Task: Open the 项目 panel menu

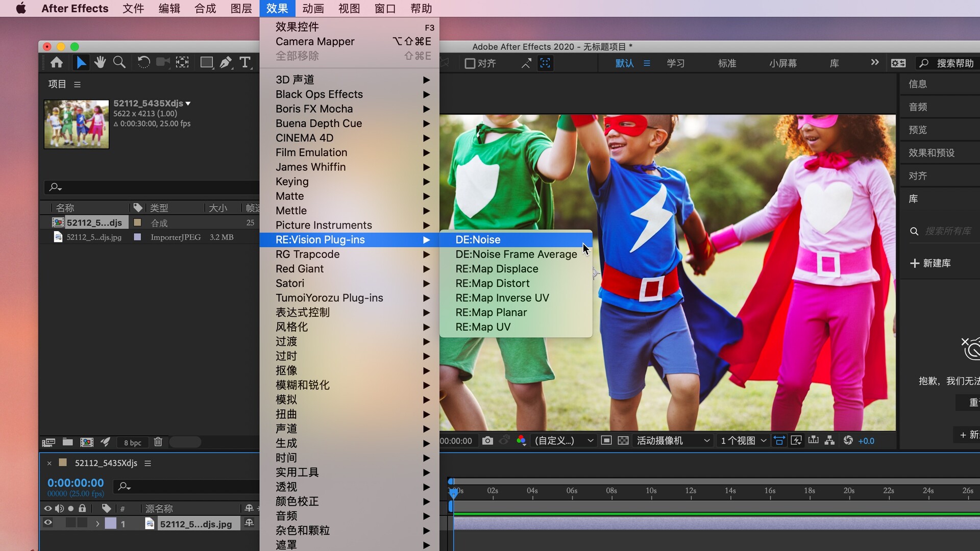Action: [x=77, y=85]
